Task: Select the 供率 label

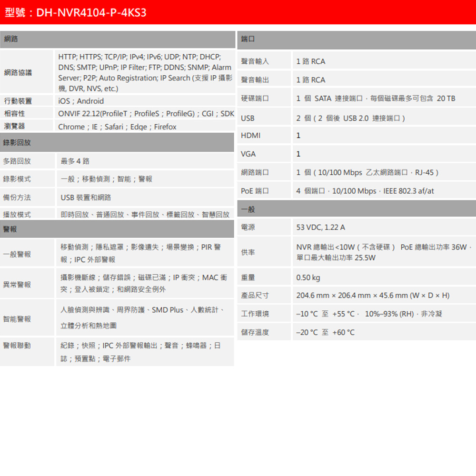Action: click(248, 252)
